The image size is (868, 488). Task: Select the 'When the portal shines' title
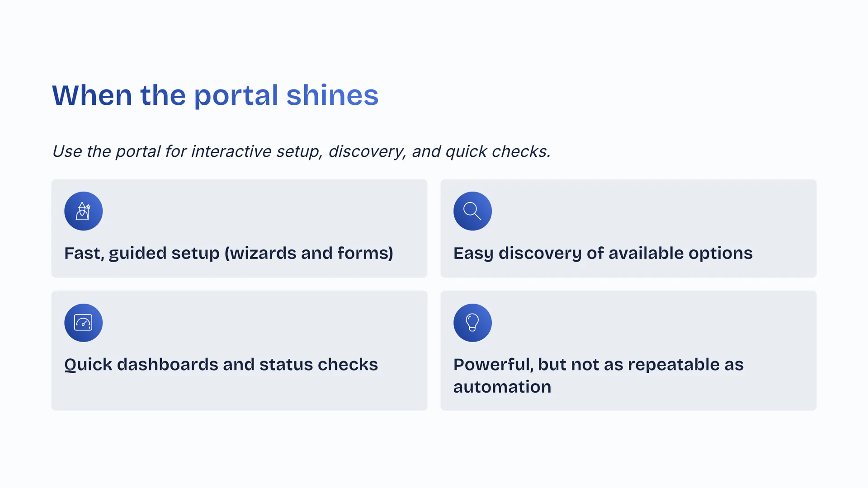[215, 95]
